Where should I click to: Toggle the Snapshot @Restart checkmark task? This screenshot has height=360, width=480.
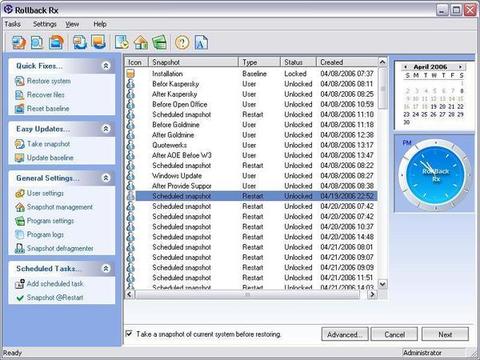coord(20,298)
